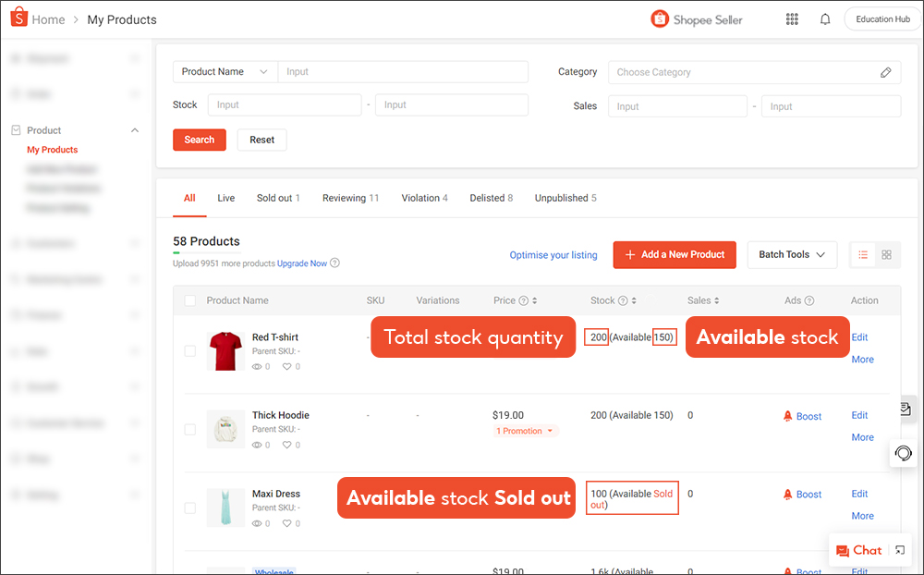This screenshot has height=575, width=924.
Task: Click the red Search button
Action: click(200, 140)
